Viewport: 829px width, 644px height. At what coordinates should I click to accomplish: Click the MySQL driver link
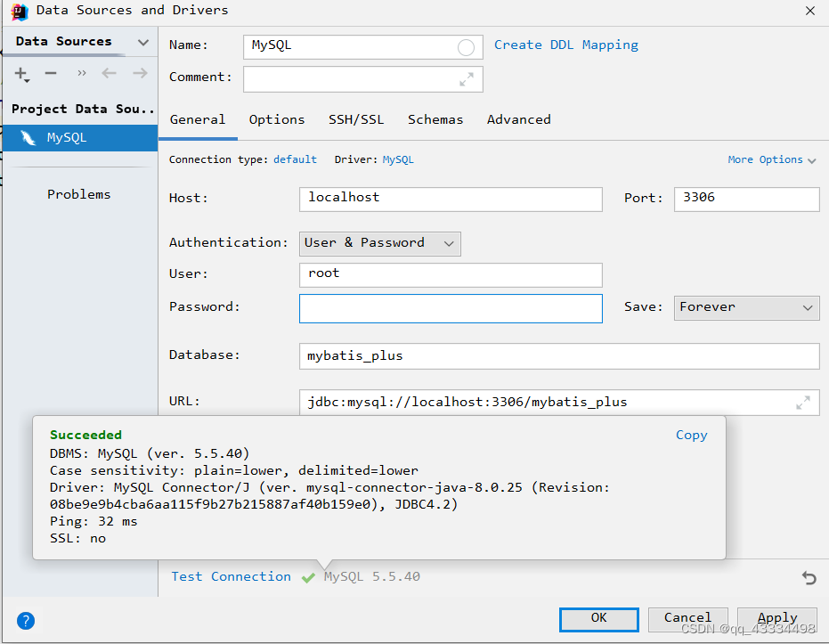(x=397, y=159)
